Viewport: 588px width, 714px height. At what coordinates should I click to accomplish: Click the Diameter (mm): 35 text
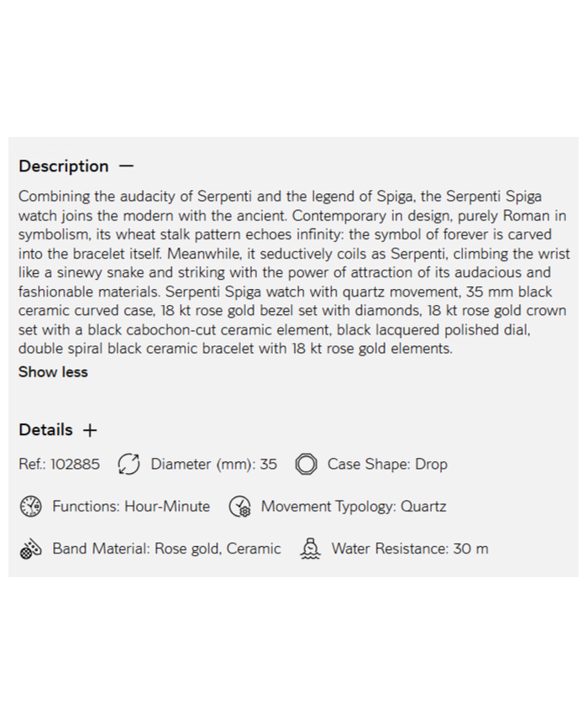coord(213,465)
